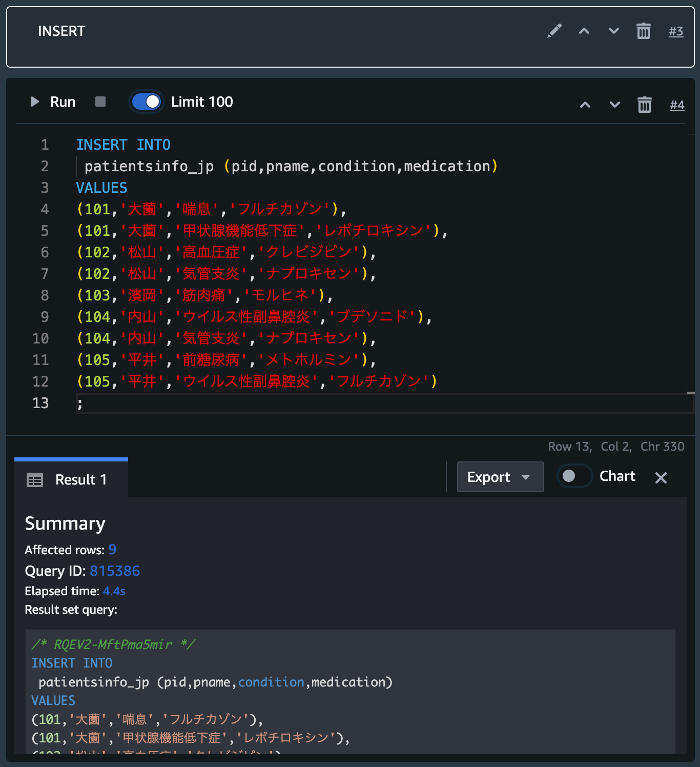The image size is (700, 767).
Task: Run the SQL query with the play icon
Action: pos(34,102)
